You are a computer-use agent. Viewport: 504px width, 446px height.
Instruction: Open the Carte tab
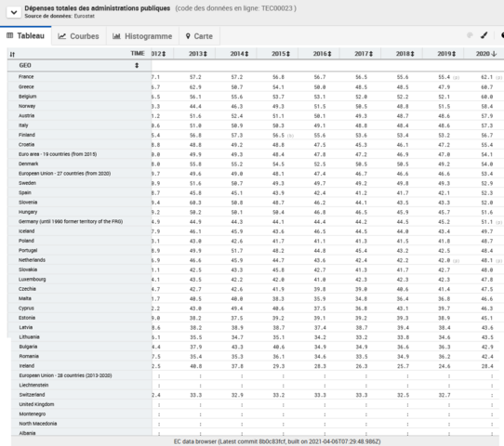199,36
